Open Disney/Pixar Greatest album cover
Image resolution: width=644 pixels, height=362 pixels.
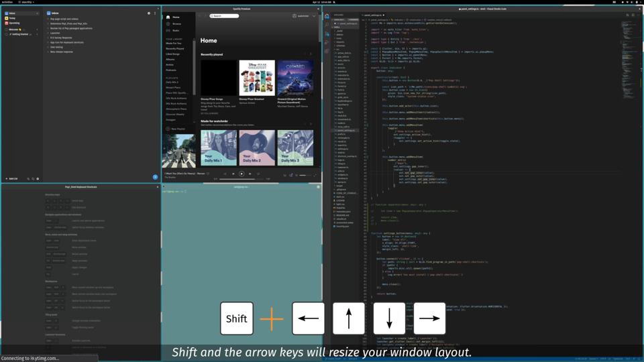pos(257,78)
